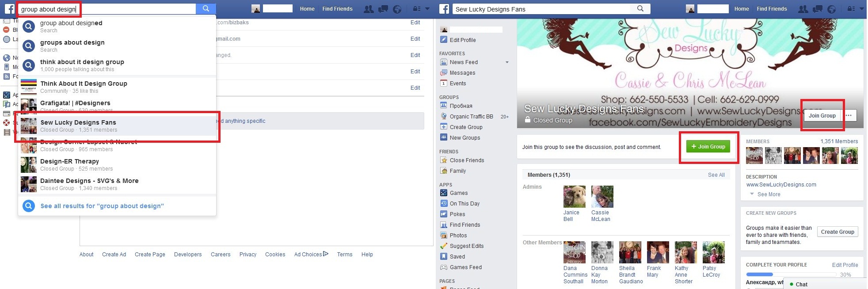
Task: Open the 1,351 Members link
Action: tap(839, 141)
